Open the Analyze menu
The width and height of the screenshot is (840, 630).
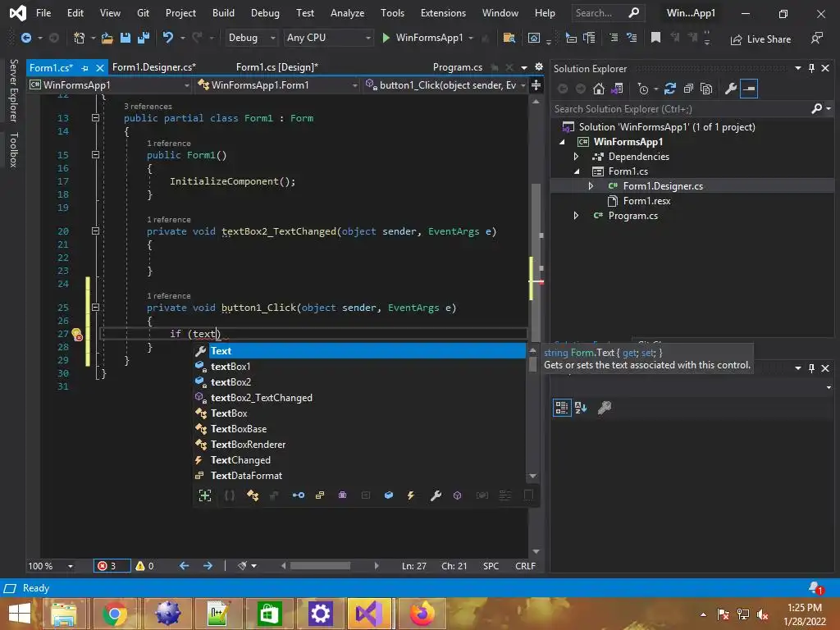pyautogui.click(x=347, y=13)
